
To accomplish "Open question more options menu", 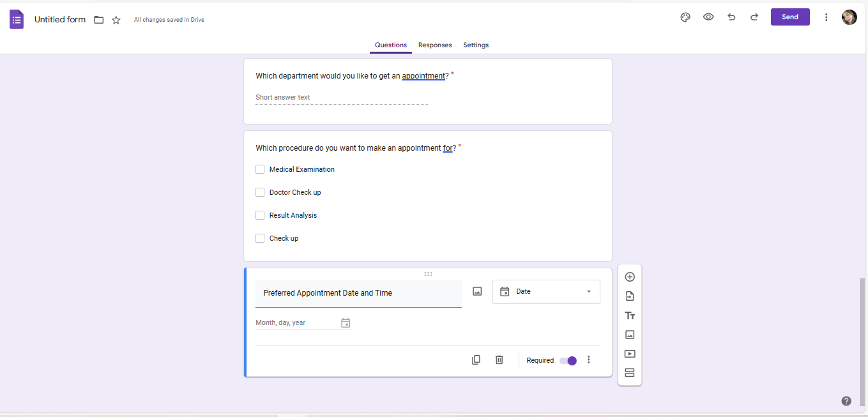I will (589, 360).
